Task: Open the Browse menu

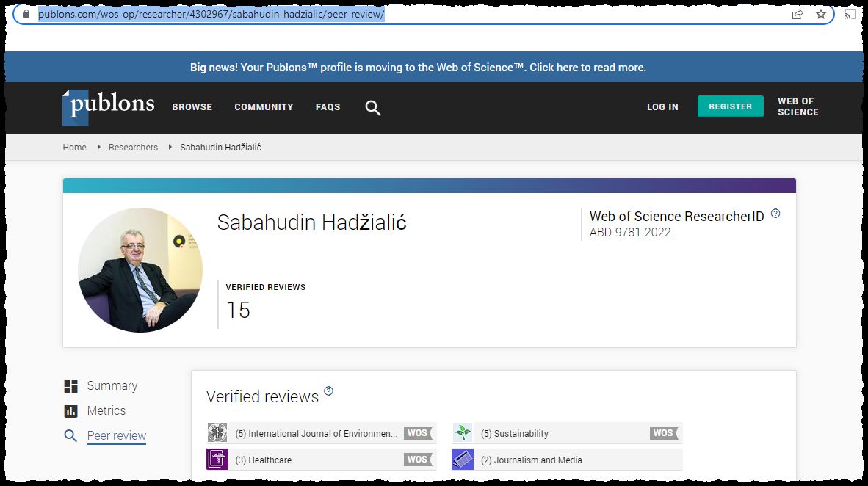Action: point(192,107)
